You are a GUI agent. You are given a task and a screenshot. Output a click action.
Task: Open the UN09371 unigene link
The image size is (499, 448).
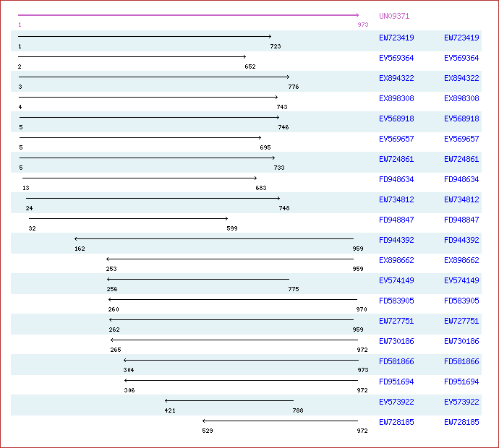(x=393, y=16)
